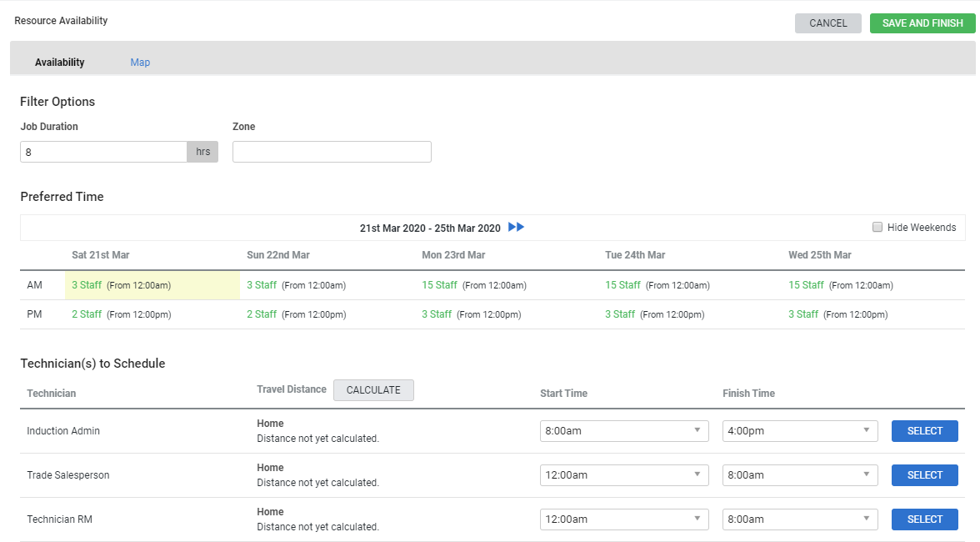Open Technician RM finish time dropdown

(x=800, y=519)
